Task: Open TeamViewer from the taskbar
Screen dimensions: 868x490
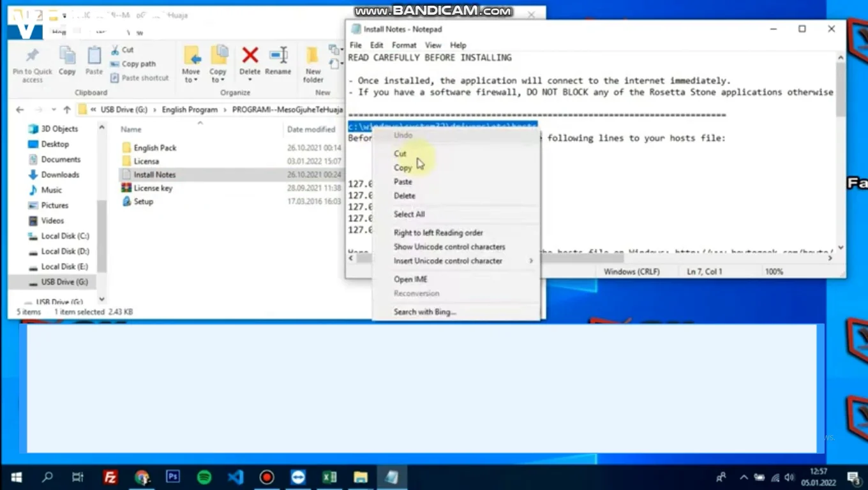Action: [298, 477]
